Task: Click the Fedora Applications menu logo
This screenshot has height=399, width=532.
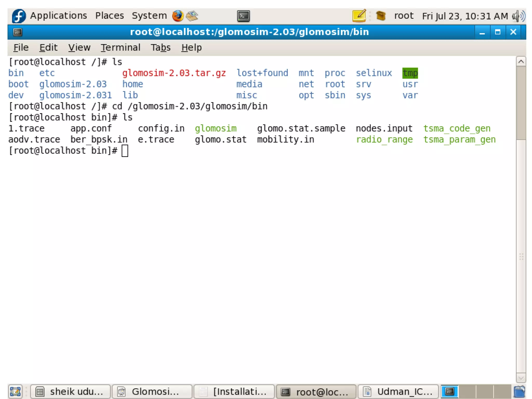Action: tap(19, 16)
